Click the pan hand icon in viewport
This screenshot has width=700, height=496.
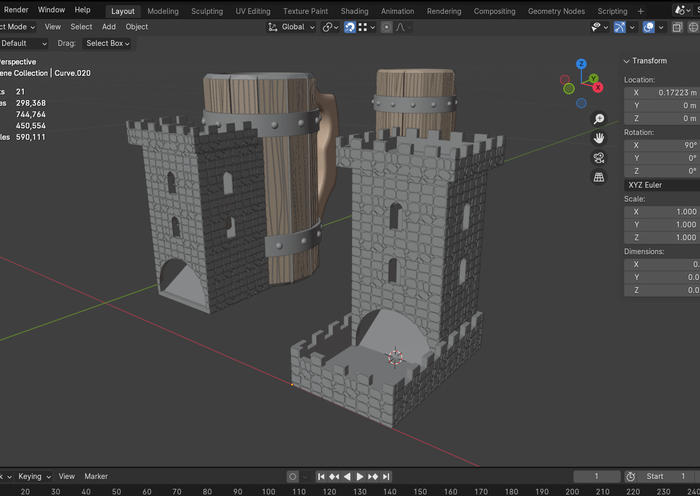point(599,138)
